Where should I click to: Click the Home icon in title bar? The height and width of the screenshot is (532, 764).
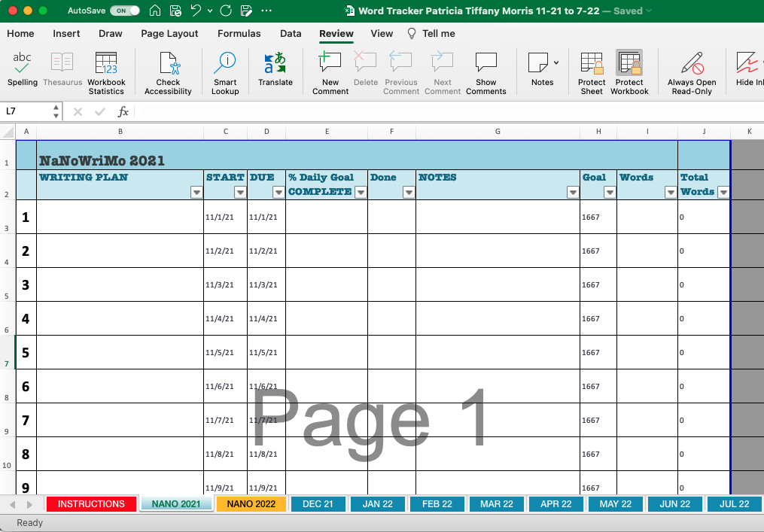155,11
